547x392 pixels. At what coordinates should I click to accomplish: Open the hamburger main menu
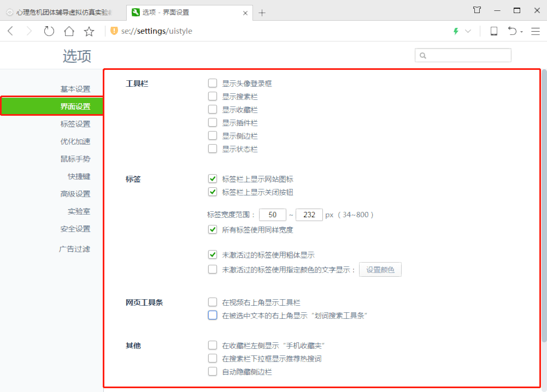point(535,31)
